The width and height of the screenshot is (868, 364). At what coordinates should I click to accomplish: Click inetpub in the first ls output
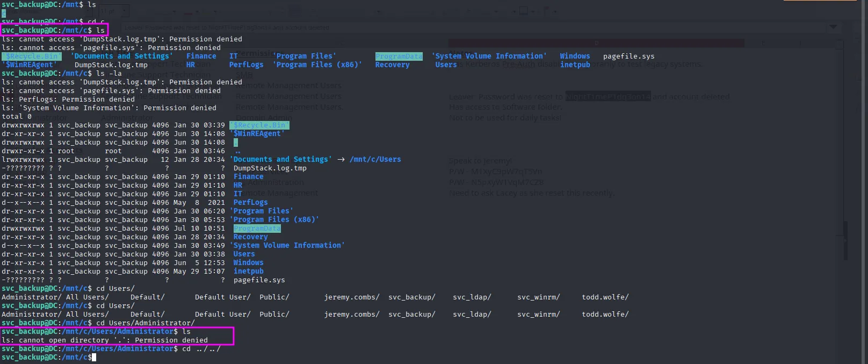click(575, 65)
